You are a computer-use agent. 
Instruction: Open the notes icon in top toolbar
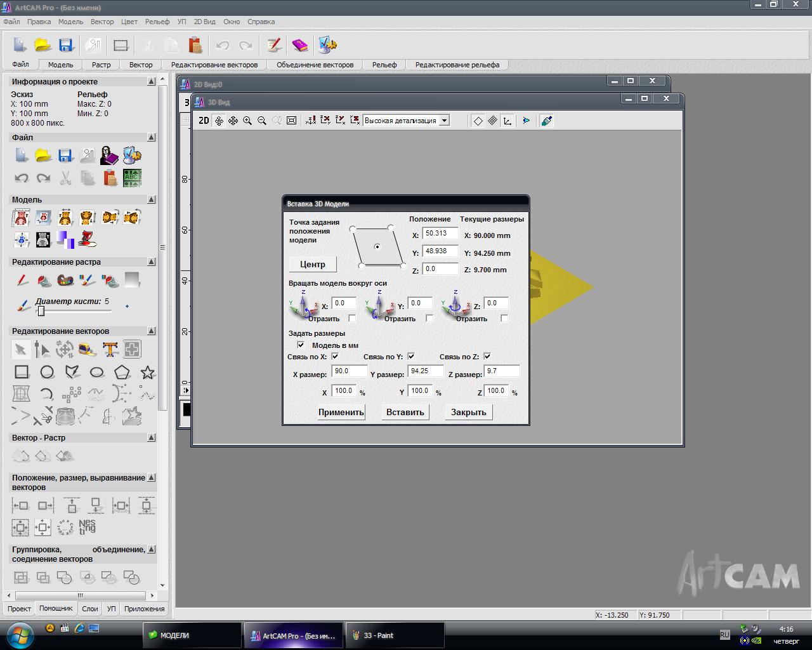pyautogui.click(x=274, y=45)
